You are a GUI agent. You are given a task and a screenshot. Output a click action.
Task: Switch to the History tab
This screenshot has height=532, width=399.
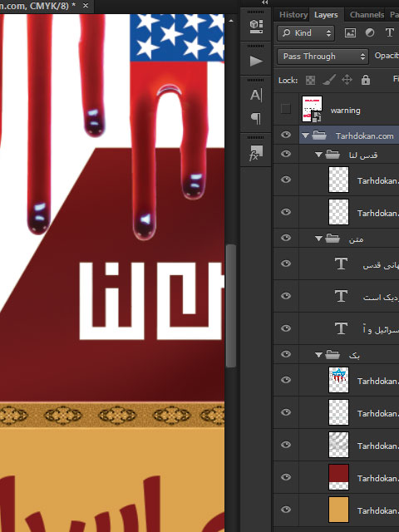[x=293, y=15]
